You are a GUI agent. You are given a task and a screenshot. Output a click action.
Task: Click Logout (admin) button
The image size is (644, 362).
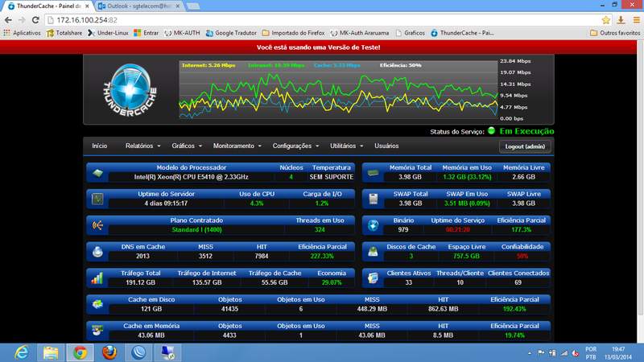click(525, 146)
